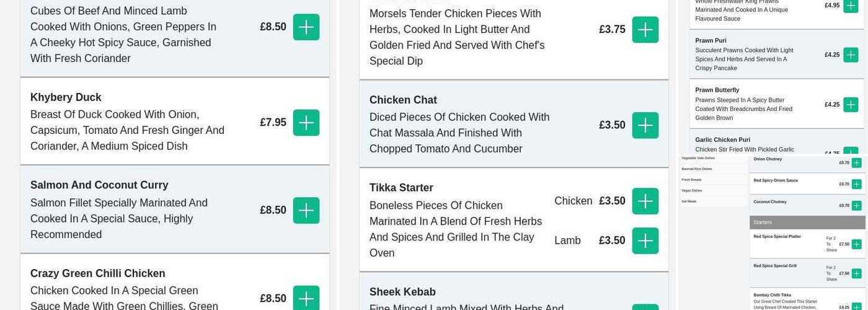Add Chicken Tikka Starter to order
This screenshot has width=868, height=310.
[645, 201]
